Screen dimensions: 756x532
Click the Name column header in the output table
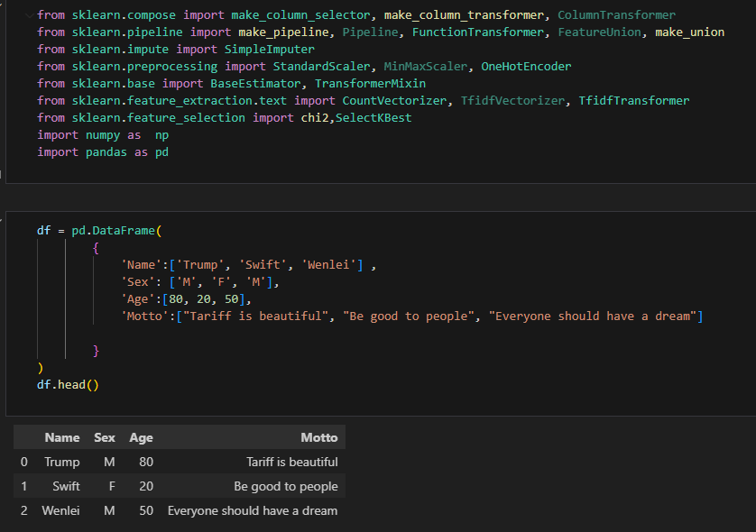click(62, 437)
